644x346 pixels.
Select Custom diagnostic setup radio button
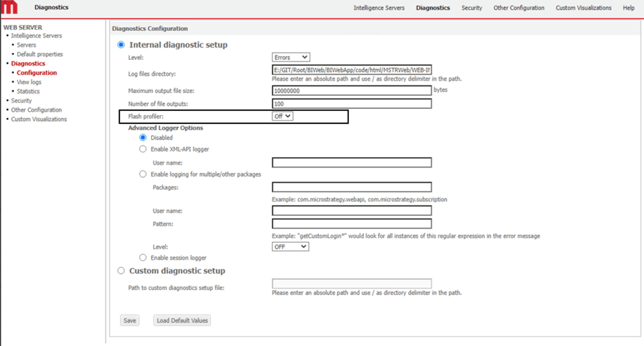(x=121, y=271)
